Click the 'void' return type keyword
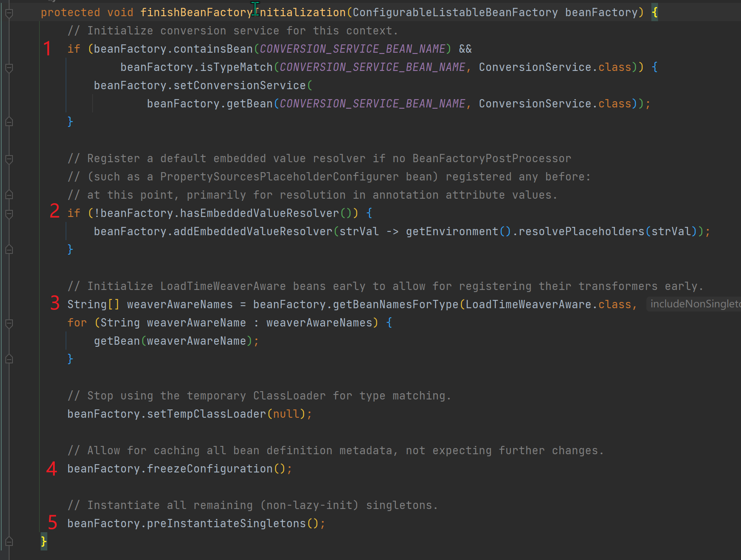 (x=120, y=12)
